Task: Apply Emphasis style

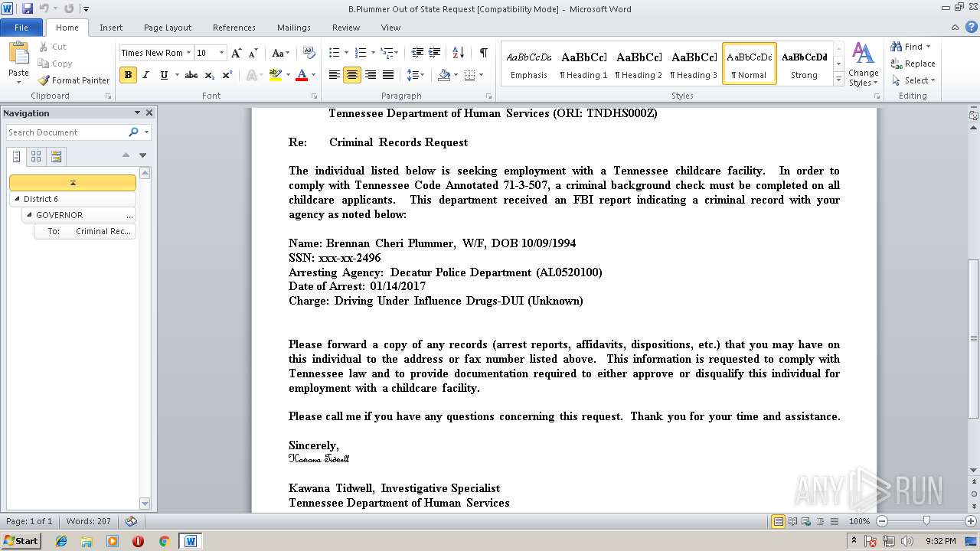Action: [x=529, y=64]
